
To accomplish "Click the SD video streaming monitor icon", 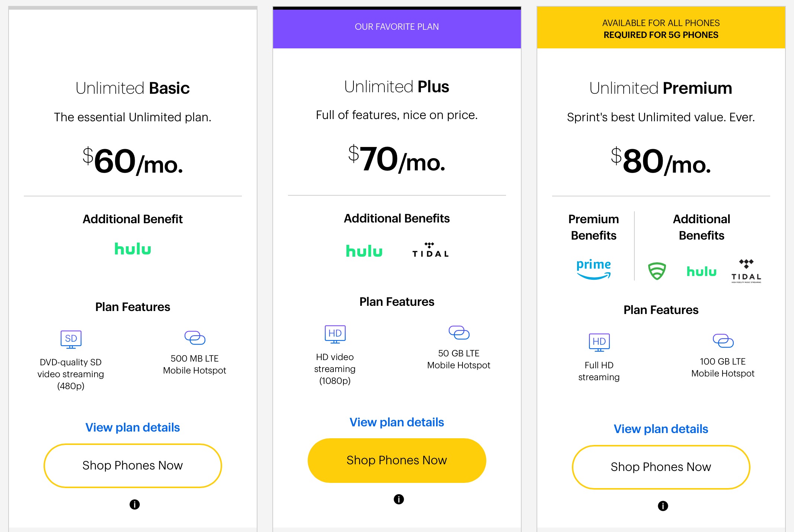I will coord(71,339).
